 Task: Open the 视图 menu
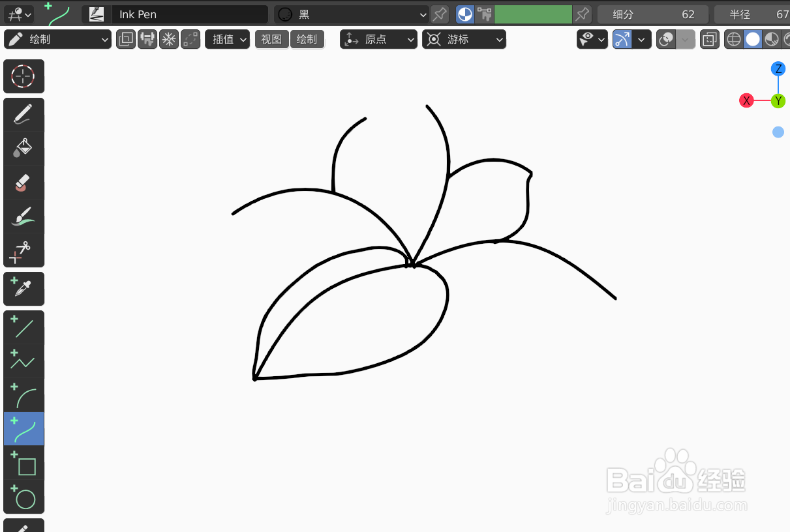coord(271,39)
